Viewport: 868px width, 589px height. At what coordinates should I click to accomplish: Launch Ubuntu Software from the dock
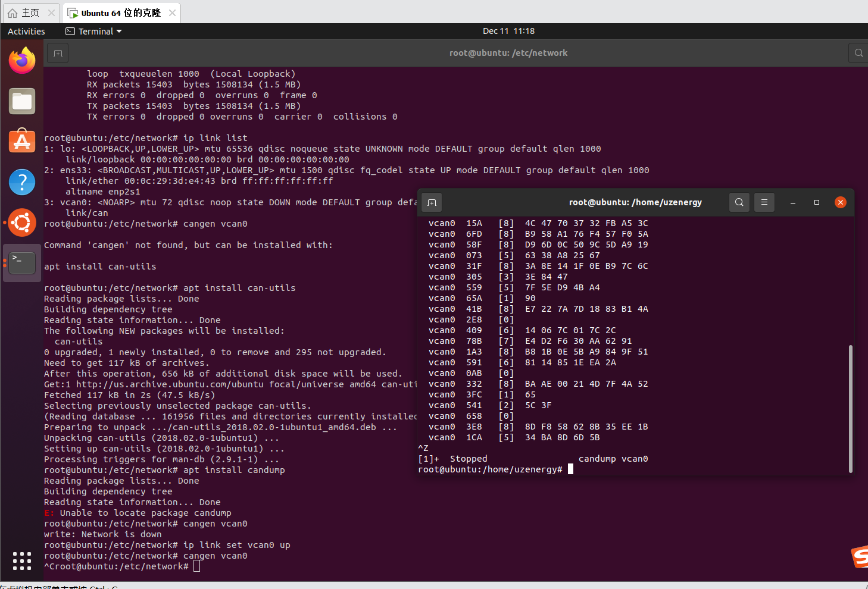(22, 142)
